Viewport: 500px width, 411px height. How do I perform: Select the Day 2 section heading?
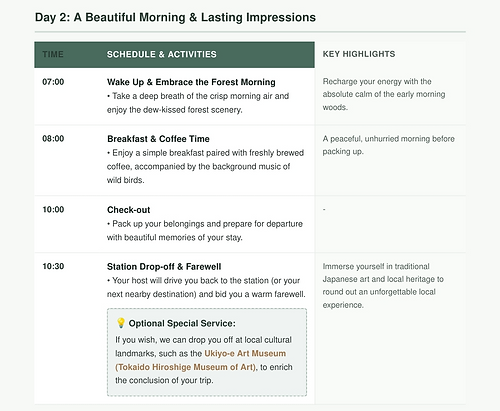pyautogui.click(x=175, y=17)
